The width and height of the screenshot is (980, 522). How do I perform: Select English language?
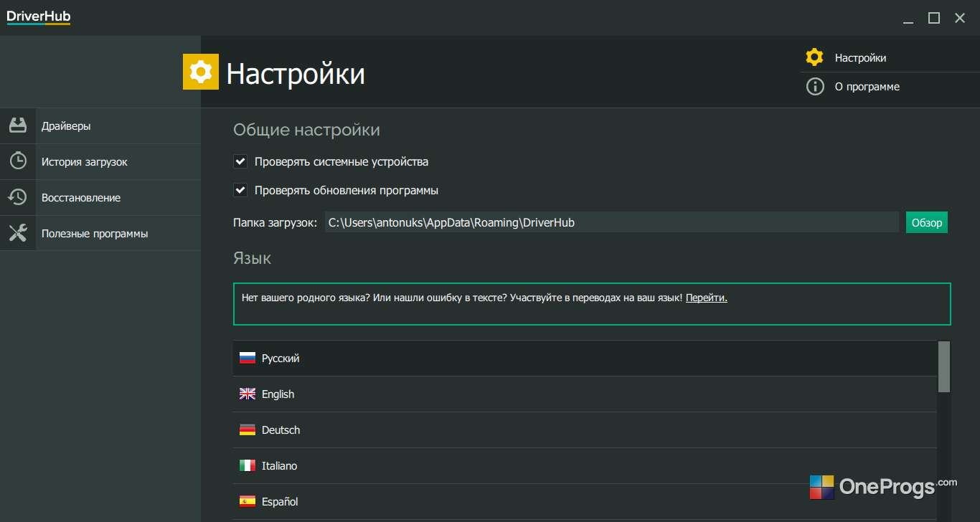585,394
